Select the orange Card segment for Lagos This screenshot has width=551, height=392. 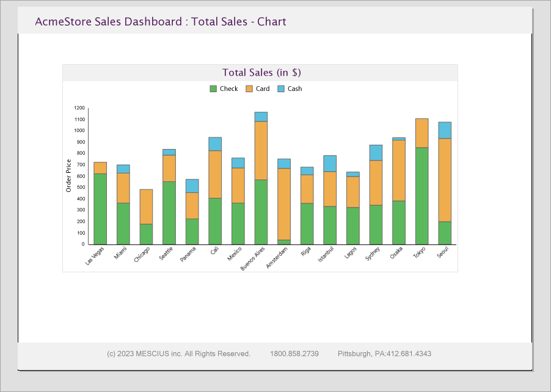(x=353, y=192)
